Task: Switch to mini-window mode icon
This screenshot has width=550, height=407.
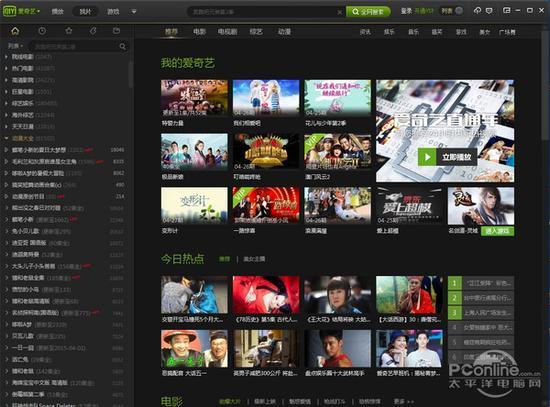Action: (x=507, y=11)
